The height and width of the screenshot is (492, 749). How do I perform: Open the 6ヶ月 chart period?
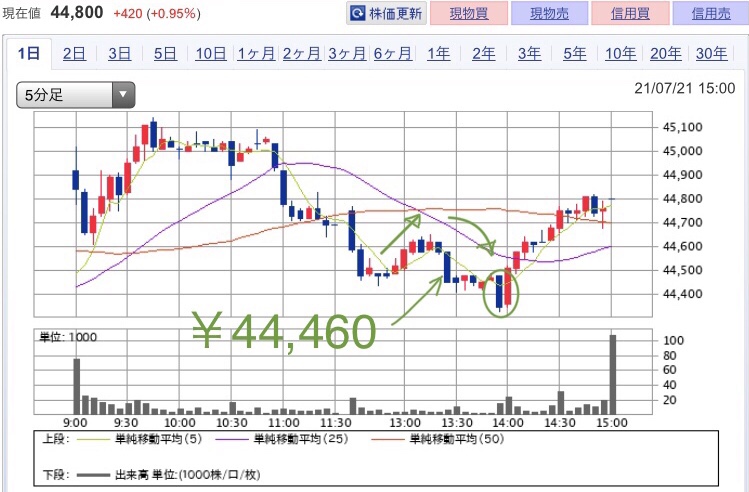pos(393,53)
